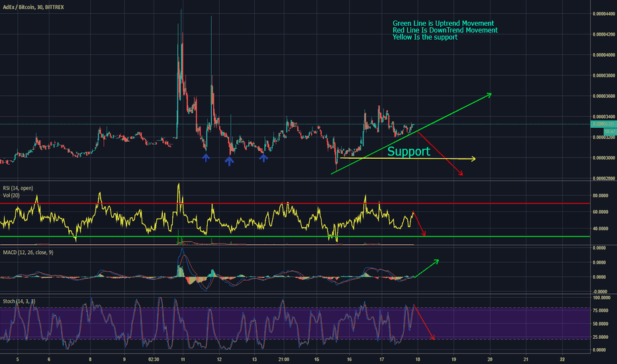Image resolution: width=617 pixels, height=364 pixels.
Task: Click date label '15' on time axis
Action: [316, 359]
